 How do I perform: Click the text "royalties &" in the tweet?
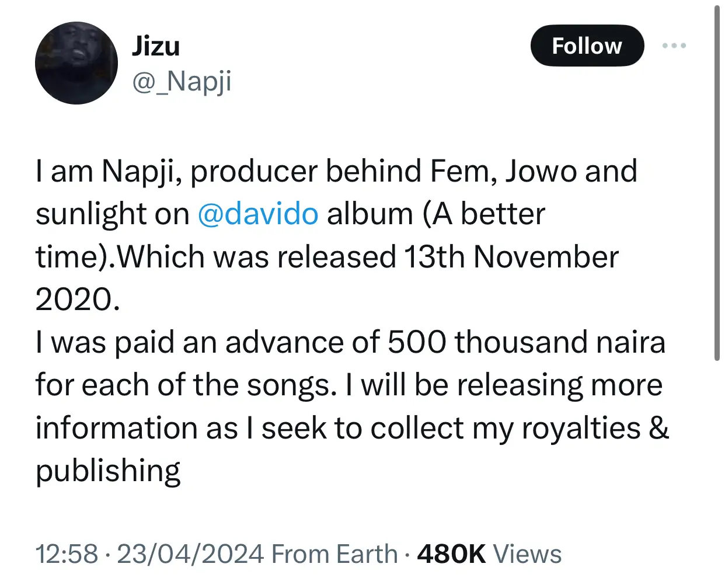point(595,428)
